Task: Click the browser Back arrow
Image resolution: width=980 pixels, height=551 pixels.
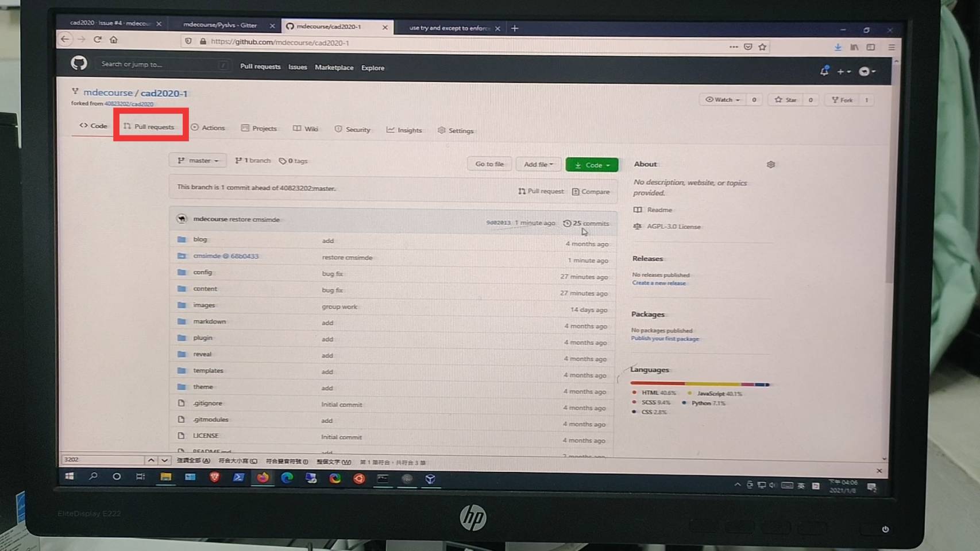Action: (x=65, y=39)
